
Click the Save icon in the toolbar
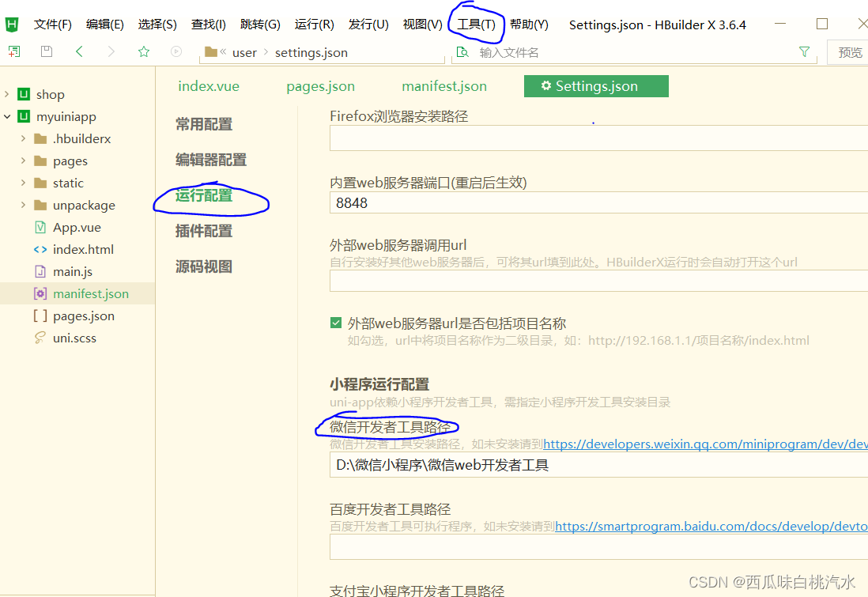tap(46, 51)
